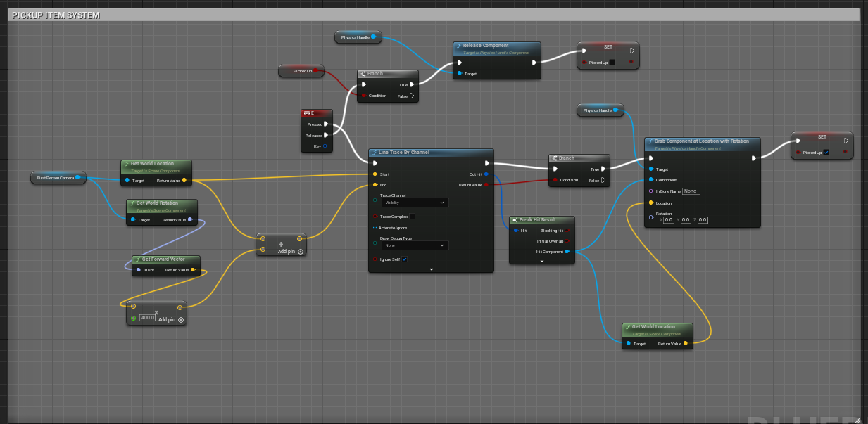Click Return Value pin on Get Forward Vector

click(194, 270)
